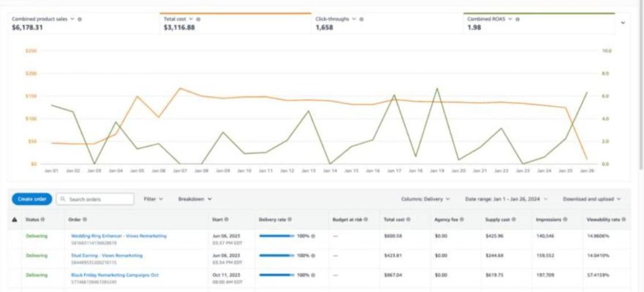Open Combined ROAS metric dropdown
The image size is (644, 292).
[x=510, y=19]
